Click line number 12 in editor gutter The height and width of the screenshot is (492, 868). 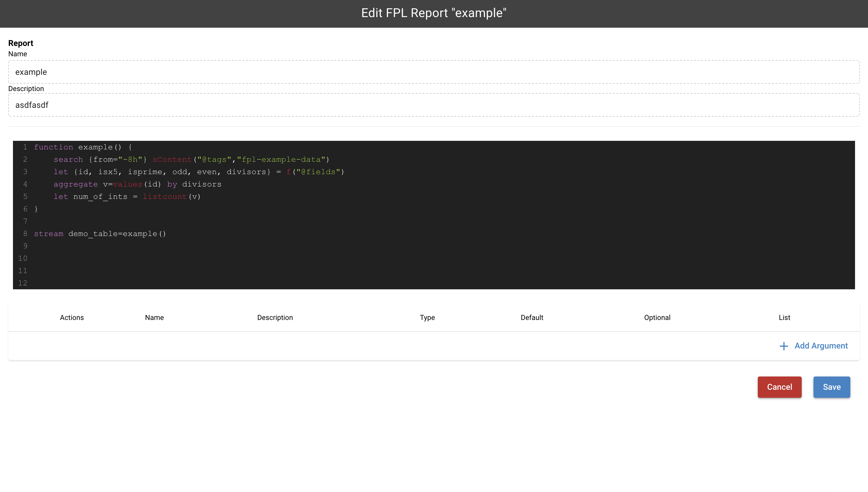(x=23, y=283)
